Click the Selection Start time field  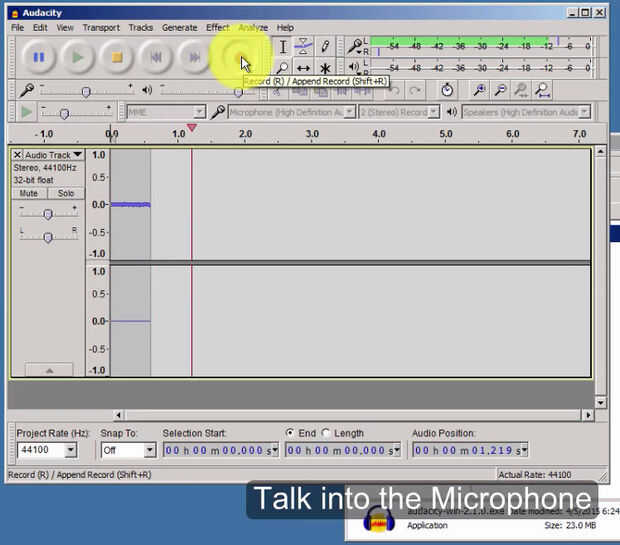coord(221,450)
